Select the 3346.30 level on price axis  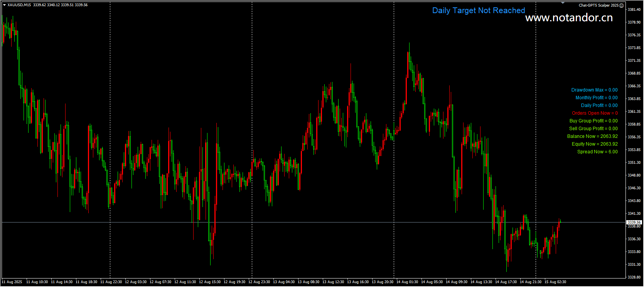tap(634, 188)
